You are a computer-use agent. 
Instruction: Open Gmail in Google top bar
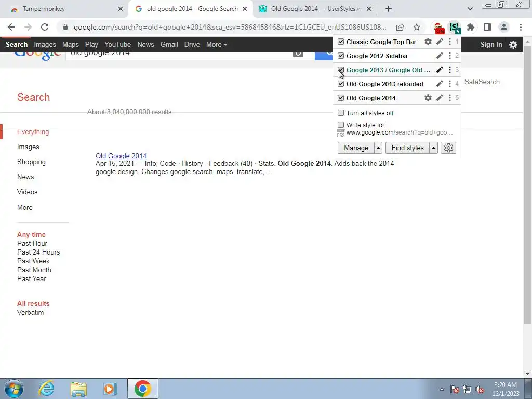point(169,45)
